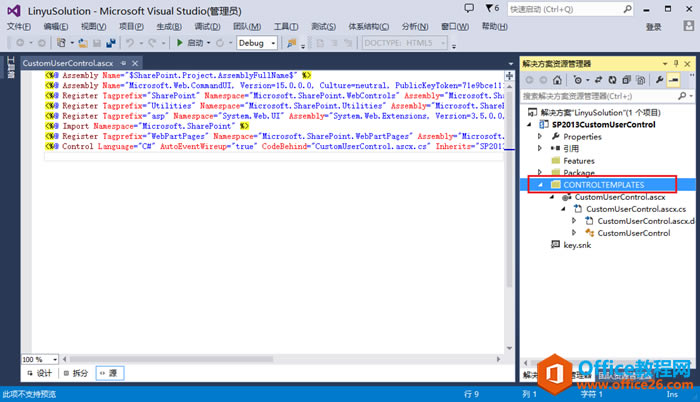Switch to 拆分 split view

(x=76, y=373)
